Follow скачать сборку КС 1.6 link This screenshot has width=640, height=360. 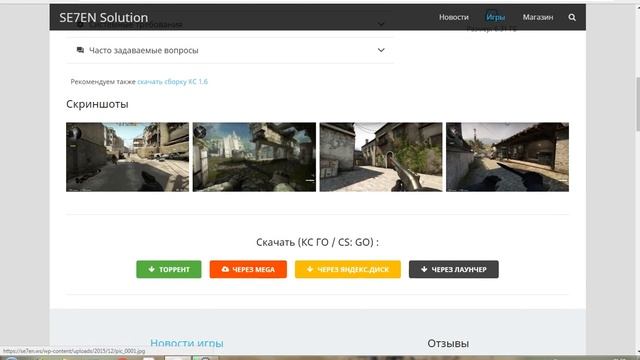pyautogui.click(x=172, y=82)
